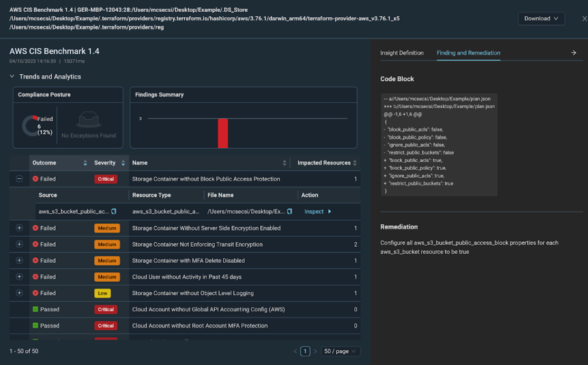Sort by Outcome column arrows
The image size is (588, 365).
pos(85,163)
